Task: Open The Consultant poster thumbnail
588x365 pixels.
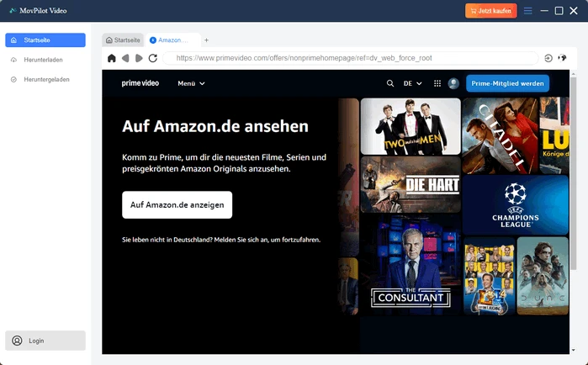Action: tap(411, 265)
